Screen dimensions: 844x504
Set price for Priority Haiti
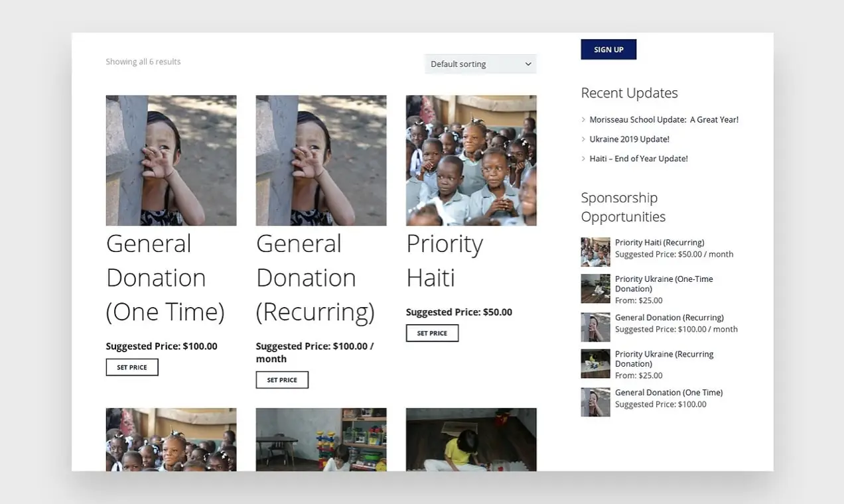click(432, 333)
